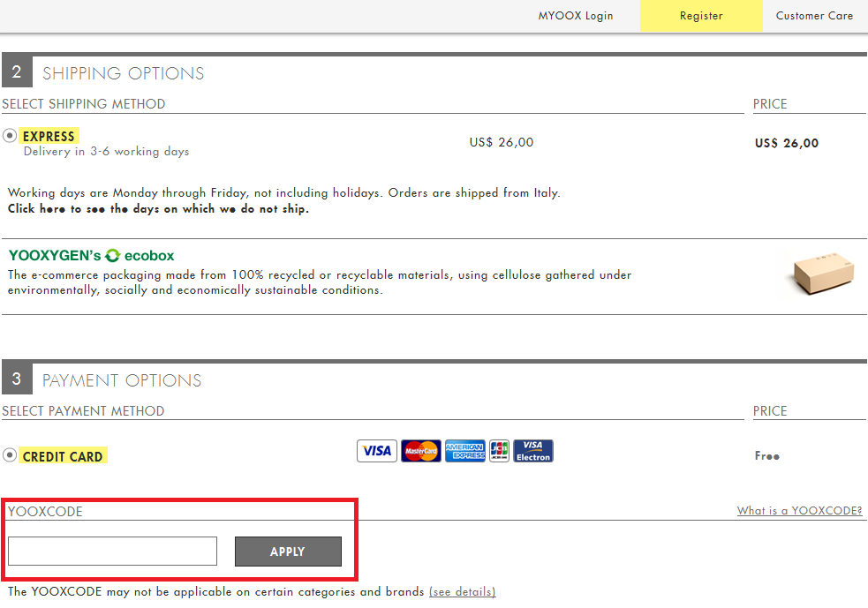Viewport: 868px width, 608px height.
Task: Click the EXPRESS shipping label
Action: coord(49,136)
